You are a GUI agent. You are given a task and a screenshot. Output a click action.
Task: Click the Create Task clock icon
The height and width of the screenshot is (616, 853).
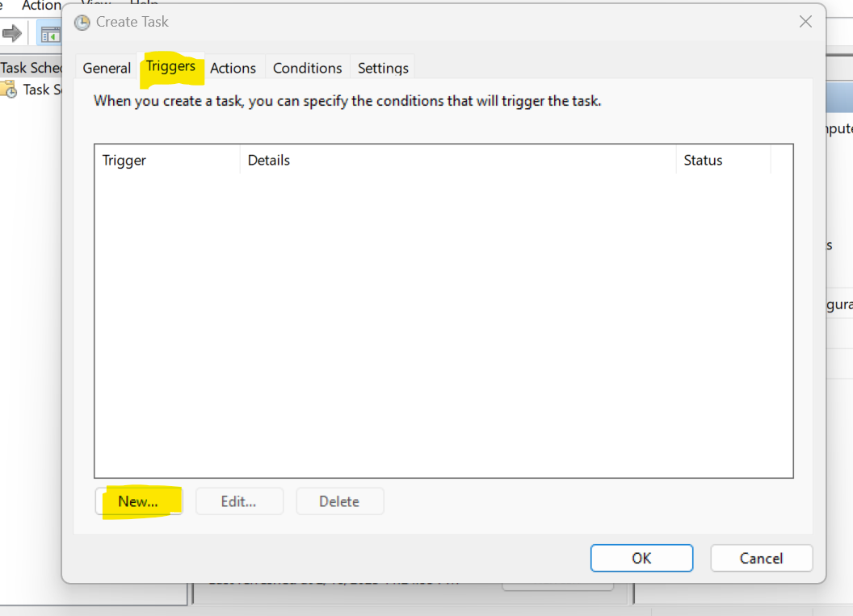click(x=82, y=23)
